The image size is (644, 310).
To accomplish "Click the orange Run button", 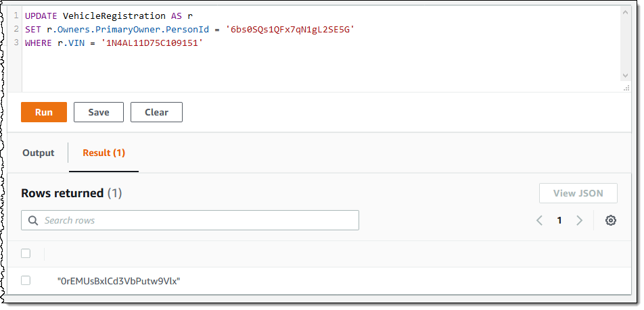I will pos(44,112).
